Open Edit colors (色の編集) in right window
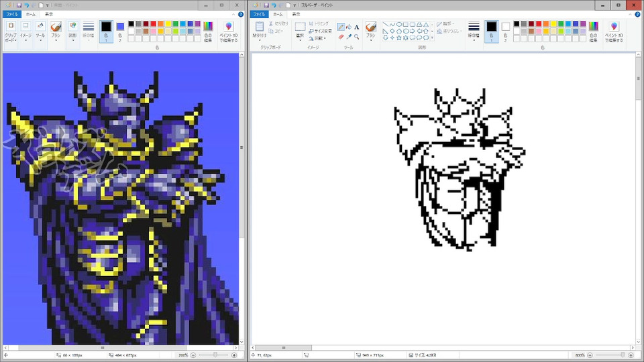Image resolution: width=644 pixels, height=362 pixels. (x=594, y=32)
